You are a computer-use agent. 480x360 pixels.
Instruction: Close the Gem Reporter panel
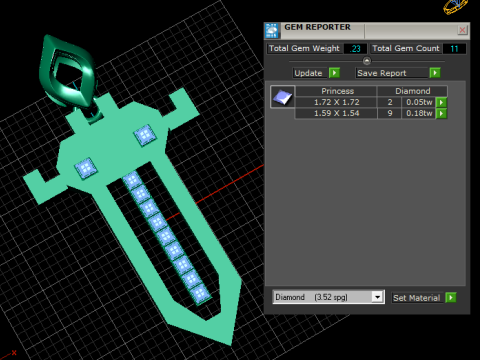coord(462,30)
